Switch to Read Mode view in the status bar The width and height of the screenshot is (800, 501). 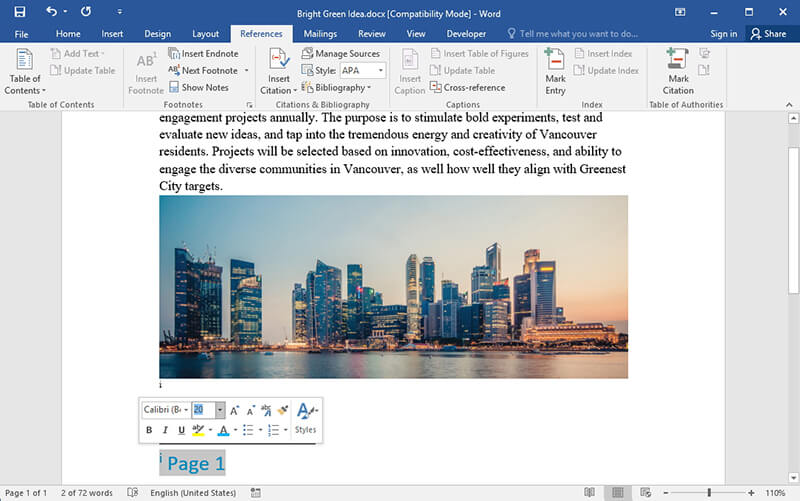click(589, 492)
